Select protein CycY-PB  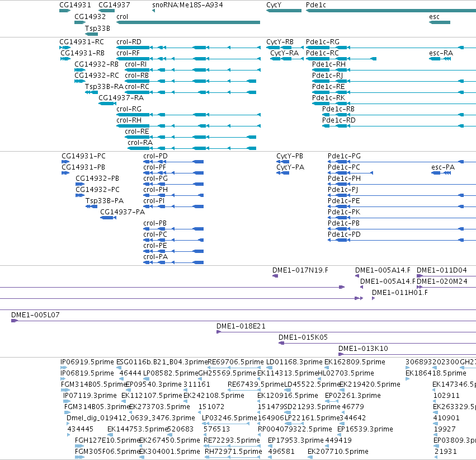pos(282,162)
